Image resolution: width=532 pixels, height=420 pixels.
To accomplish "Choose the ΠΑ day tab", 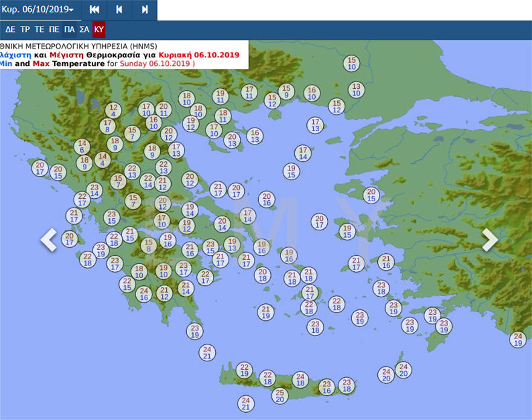I will pos(70,29).
